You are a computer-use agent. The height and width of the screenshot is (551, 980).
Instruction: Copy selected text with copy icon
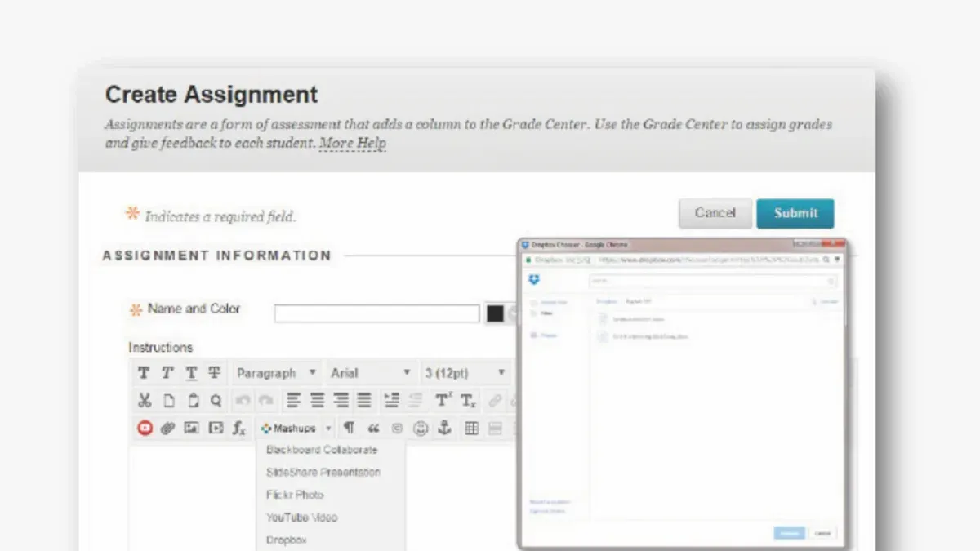point(168,401)
